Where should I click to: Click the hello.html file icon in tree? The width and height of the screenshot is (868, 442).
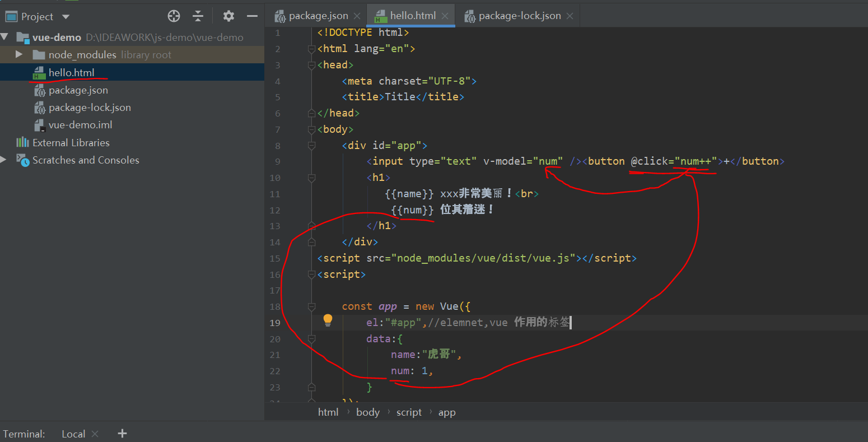[x=39, y=72]
